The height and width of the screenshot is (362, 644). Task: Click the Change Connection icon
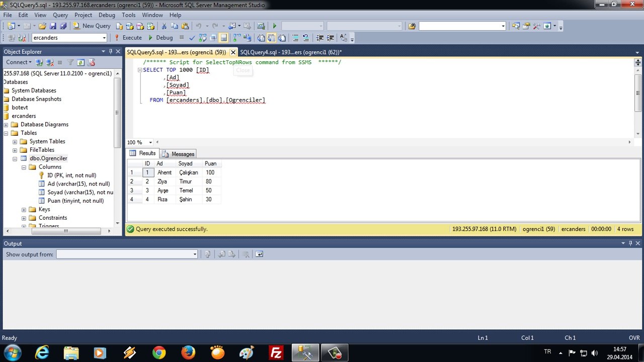click(x=22, y=38)
